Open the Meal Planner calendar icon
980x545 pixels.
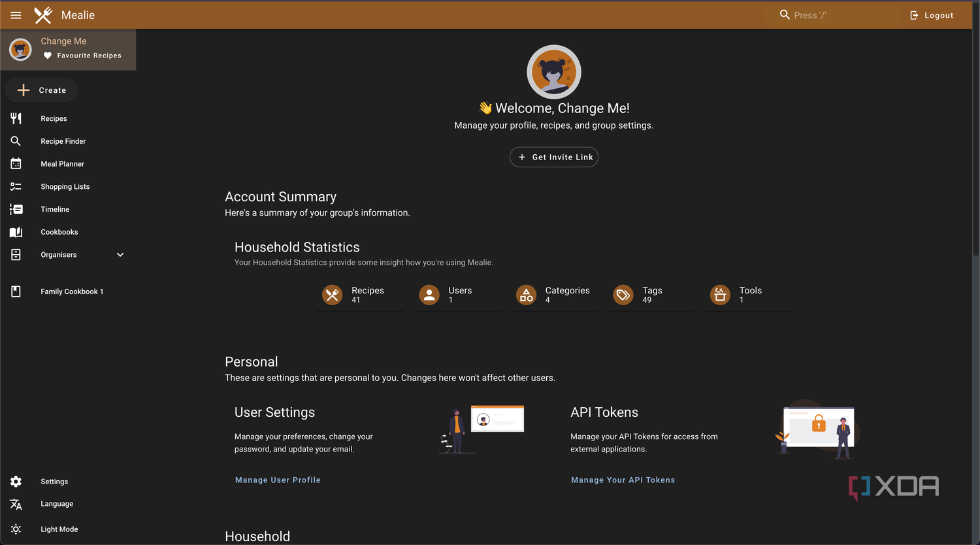[16, 164]
